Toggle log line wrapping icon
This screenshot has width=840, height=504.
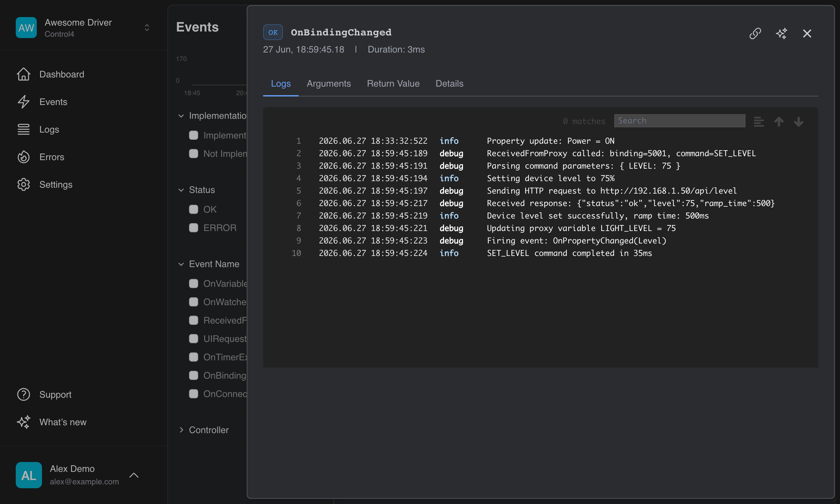pyautogui.click(x=759, y=121)
